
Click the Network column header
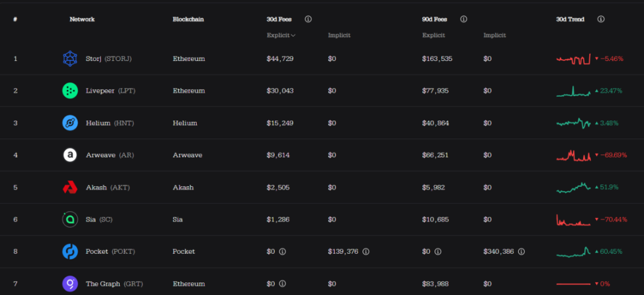[82, 19]
